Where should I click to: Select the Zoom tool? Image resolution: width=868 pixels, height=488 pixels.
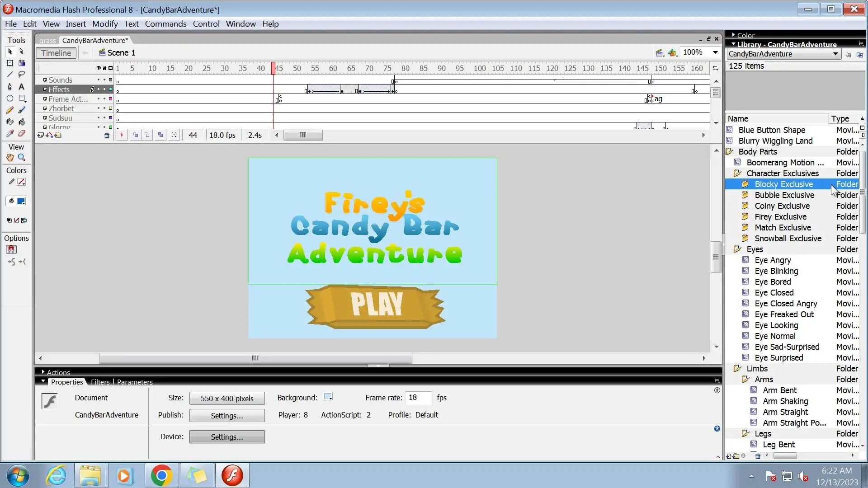pyautogui.click(x=21, y=158)
